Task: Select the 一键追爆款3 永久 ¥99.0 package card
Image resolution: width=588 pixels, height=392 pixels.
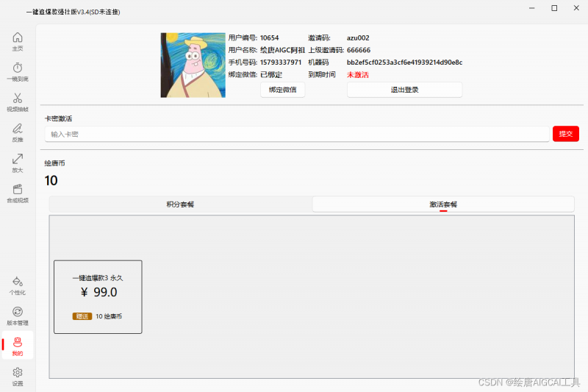Action: tap(98, 296)
